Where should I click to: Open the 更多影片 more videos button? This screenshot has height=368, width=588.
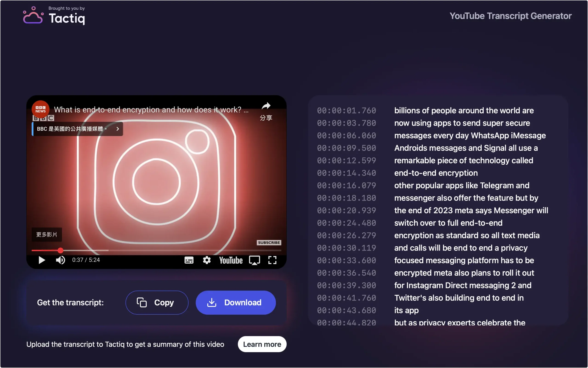pos(47,234)
